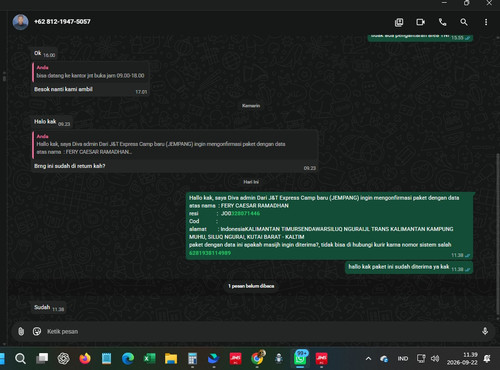Search within this chat
500x370 pixels.
(x=464, y=22)
